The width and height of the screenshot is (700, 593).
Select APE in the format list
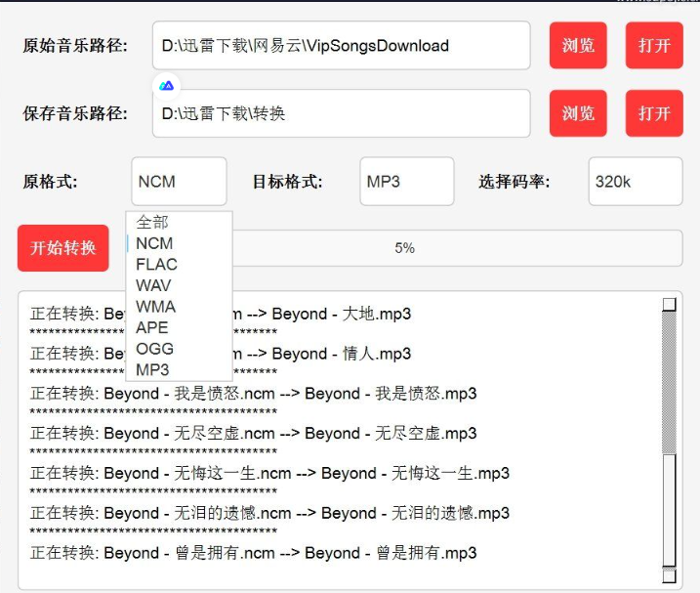179,327
